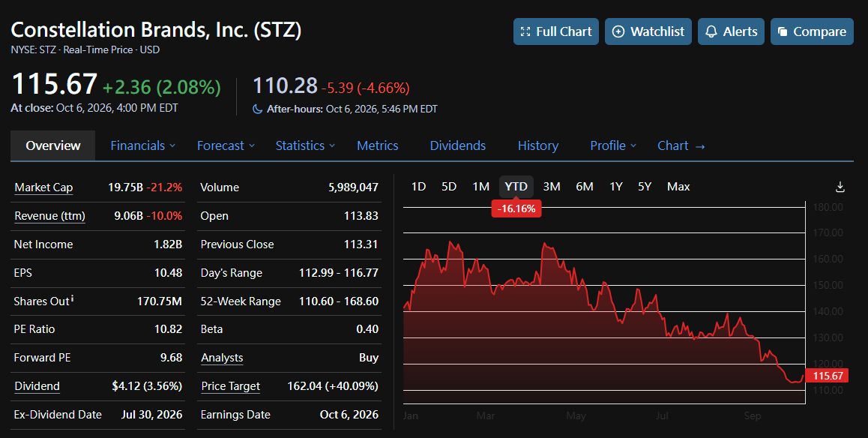Expand the Forecast dropdown tab

[x=226, y=145]
